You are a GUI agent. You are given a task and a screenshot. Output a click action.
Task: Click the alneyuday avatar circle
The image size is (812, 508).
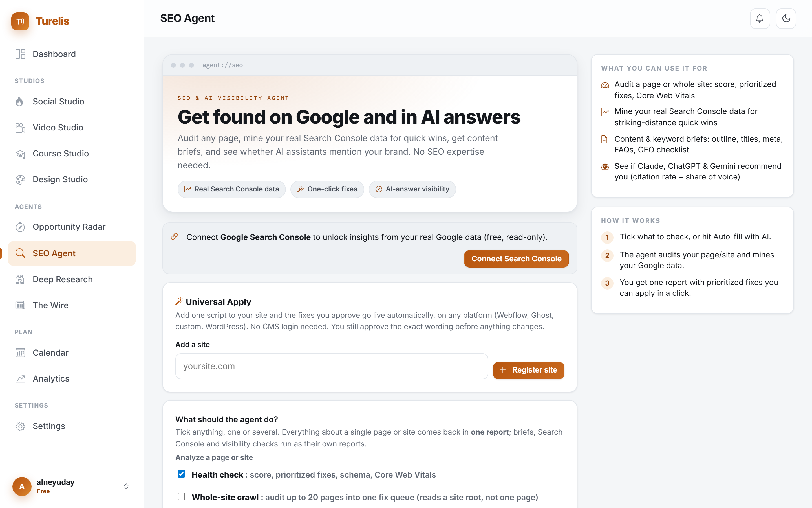[x=22, y=486]
